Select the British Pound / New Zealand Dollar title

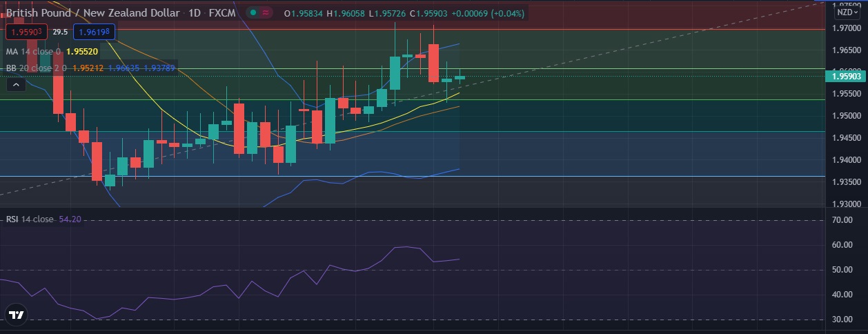(x=93, y=13)
